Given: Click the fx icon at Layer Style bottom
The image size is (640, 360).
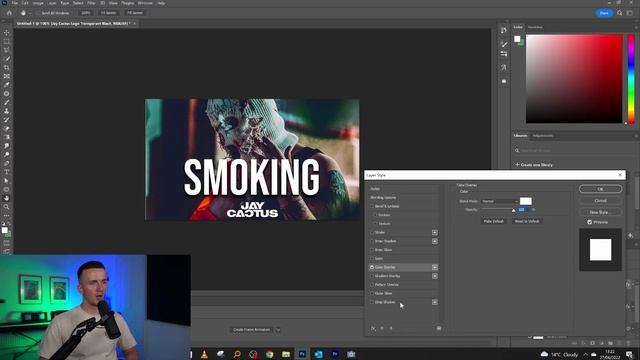Looking at the screenshot, I should (373, 328).
